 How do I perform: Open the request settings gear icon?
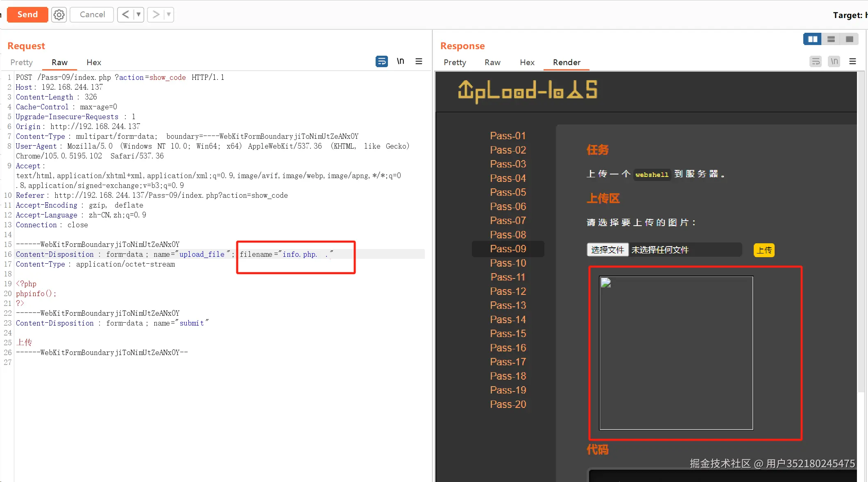[x=59, y=15]
